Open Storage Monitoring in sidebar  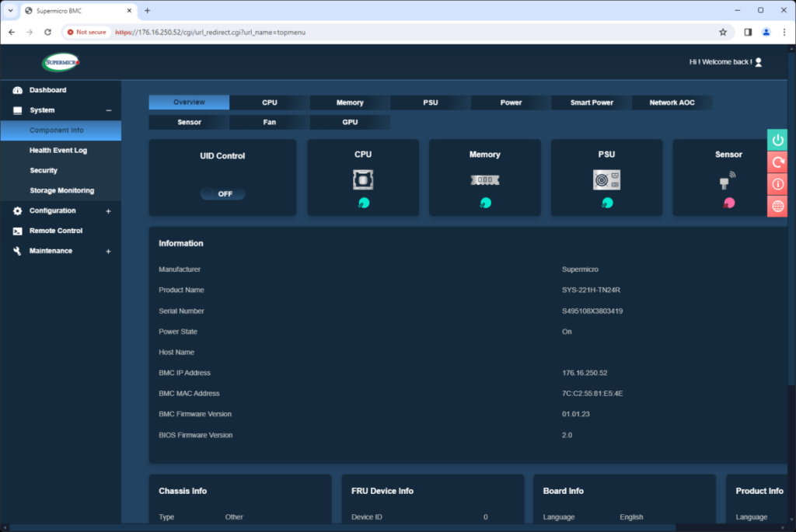coord(61,191)
